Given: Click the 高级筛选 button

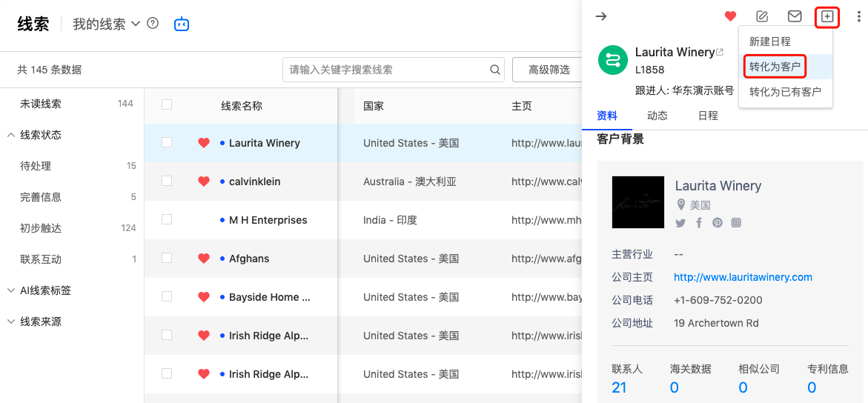Looking at the screenshot, I should pyautogui.click(x=549, y=70).
